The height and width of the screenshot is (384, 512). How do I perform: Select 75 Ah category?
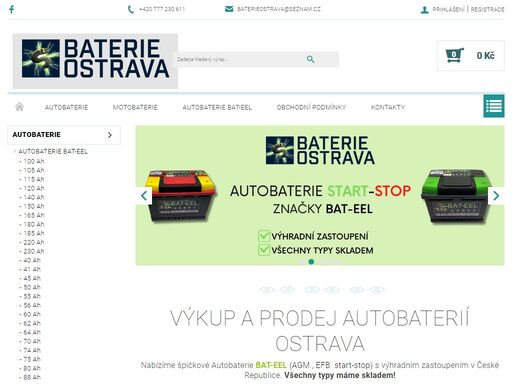tap(32, 359)
